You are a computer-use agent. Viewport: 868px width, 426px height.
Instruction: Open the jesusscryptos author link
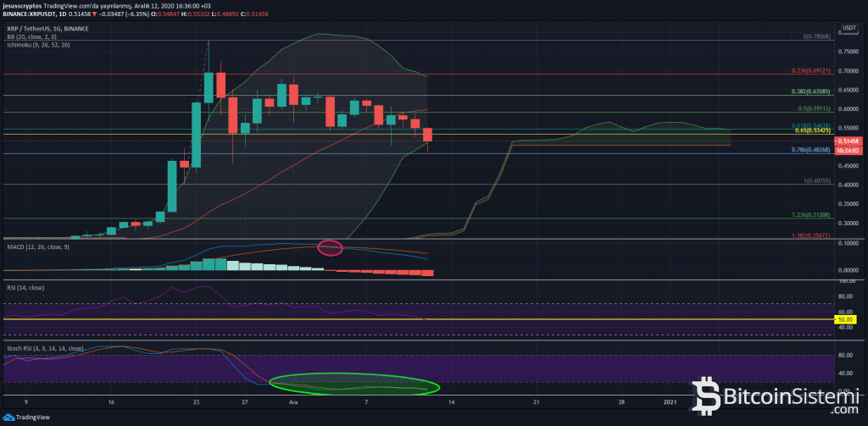[22, 6]
